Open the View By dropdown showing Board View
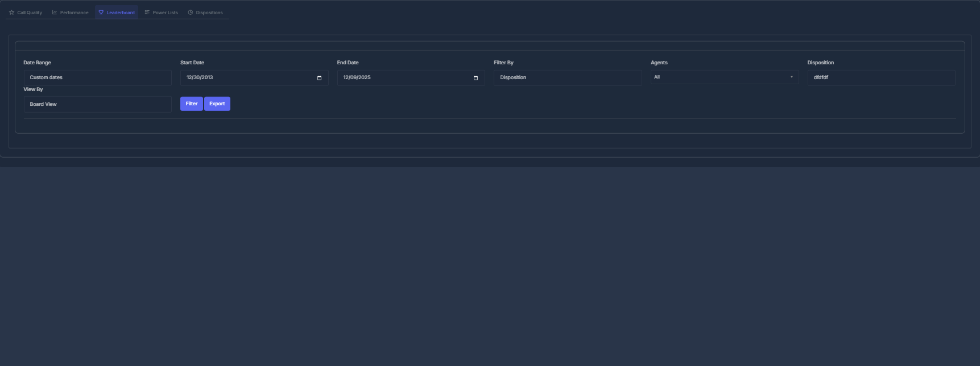The height and width of the screenshot is (366, 980). (97, 104)
